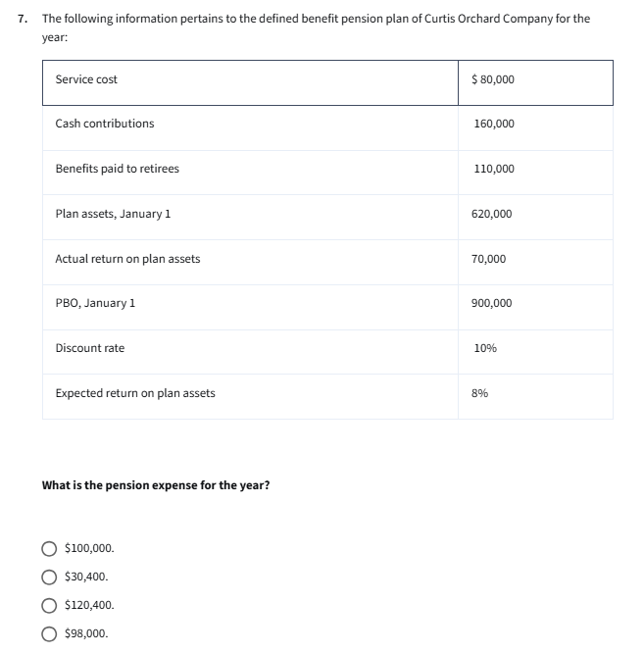Screen dimensions: 644x653
Task: Click the "Cash contributions" row label
Action: tap(105, 124)
